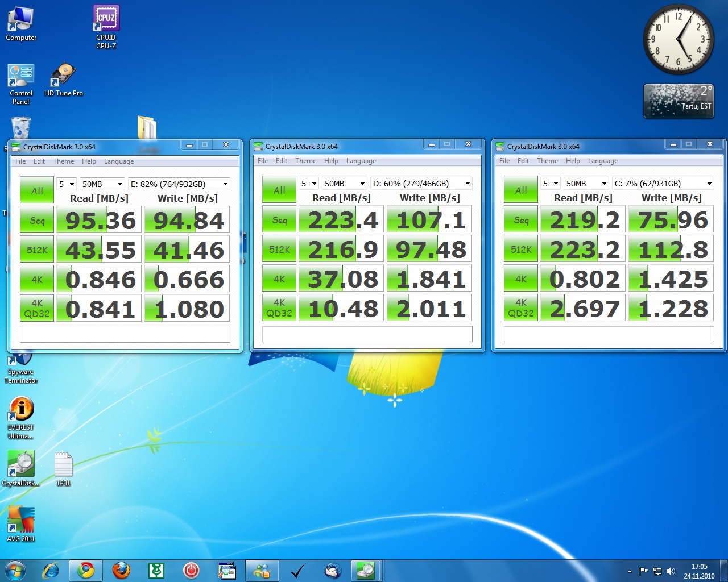Launch CPUID CPU-Z from desktop

(x=106, y=27)
